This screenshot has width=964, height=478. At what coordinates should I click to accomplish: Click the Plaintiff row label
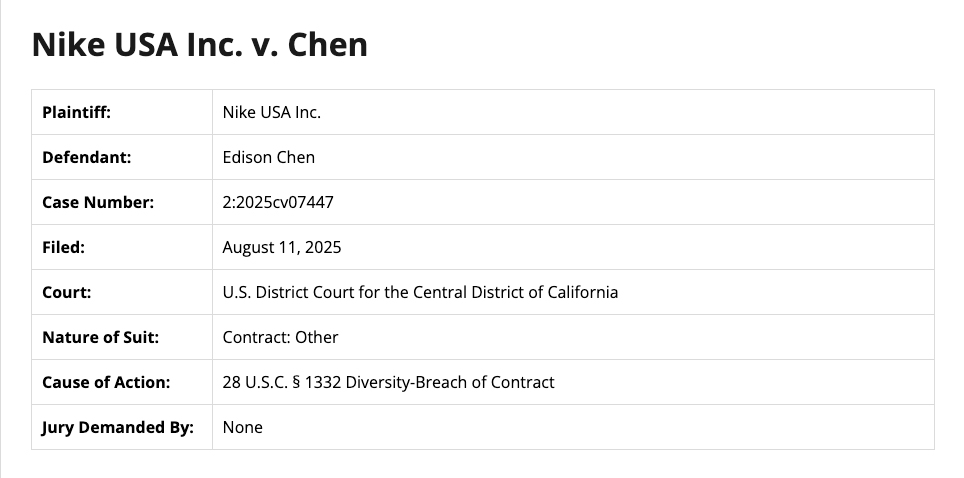click(76, 112)
